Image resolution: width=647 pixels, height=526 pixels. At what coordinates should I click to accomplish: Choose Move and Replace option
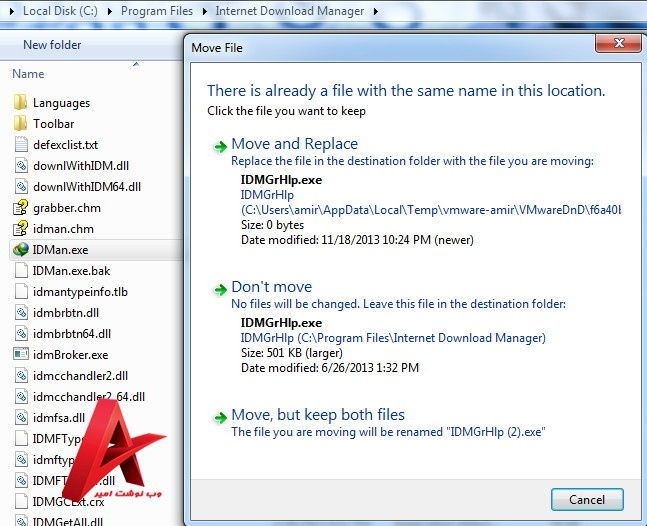pos(295,144)
